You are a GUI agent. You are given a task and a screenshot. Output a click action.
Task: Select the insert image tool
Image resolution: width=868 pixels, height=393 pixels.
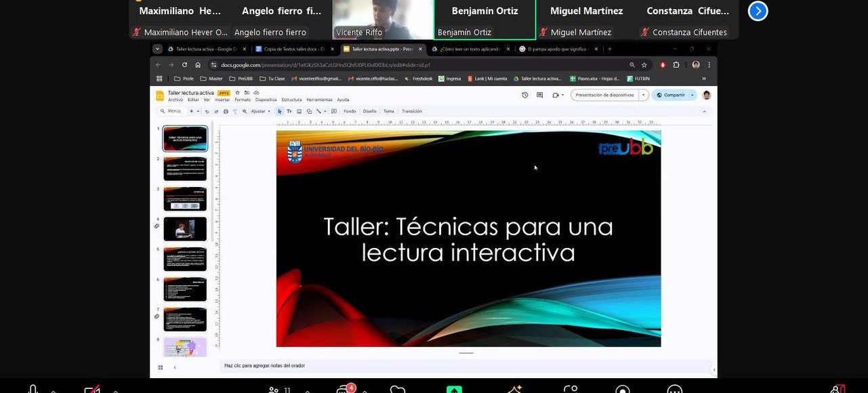click(x=299, y=111)
